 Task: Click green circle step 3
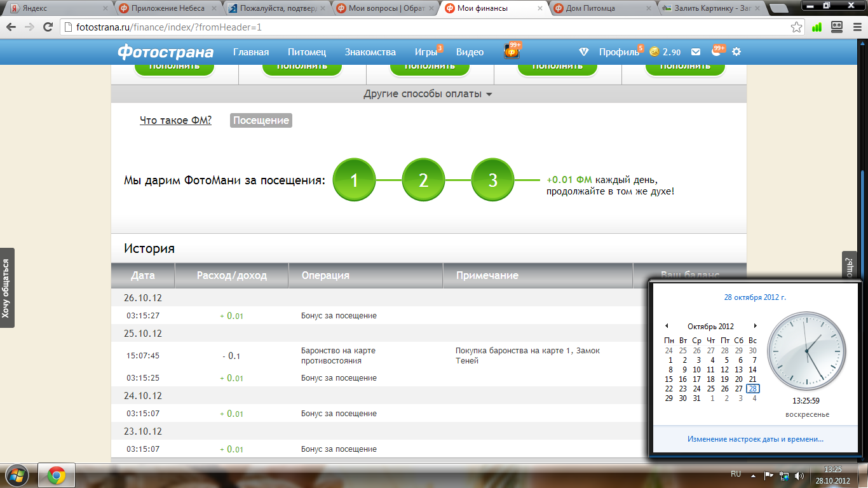click(492, 180)
